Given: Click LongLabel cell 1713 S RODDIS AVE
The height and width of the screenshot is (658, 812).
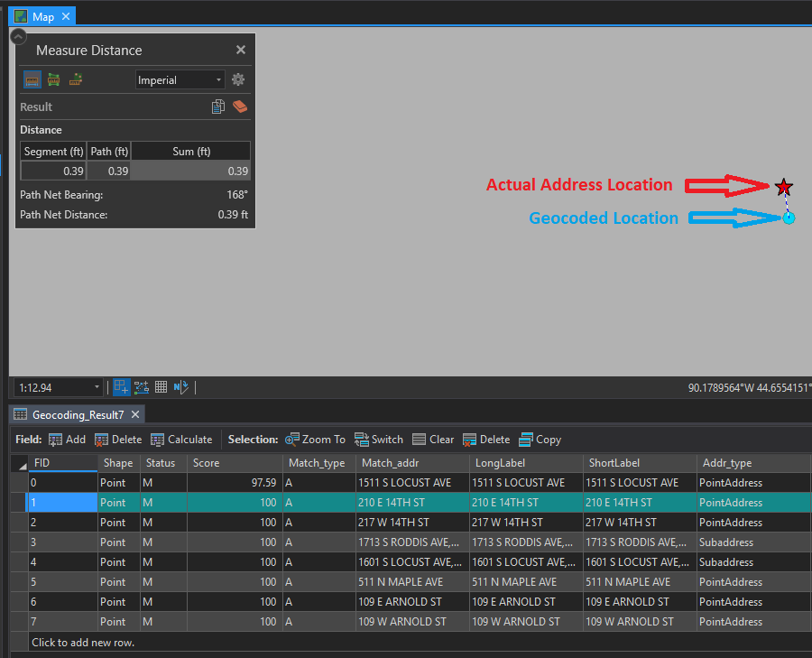Looking at the screenshot, I should pos(526,542).
